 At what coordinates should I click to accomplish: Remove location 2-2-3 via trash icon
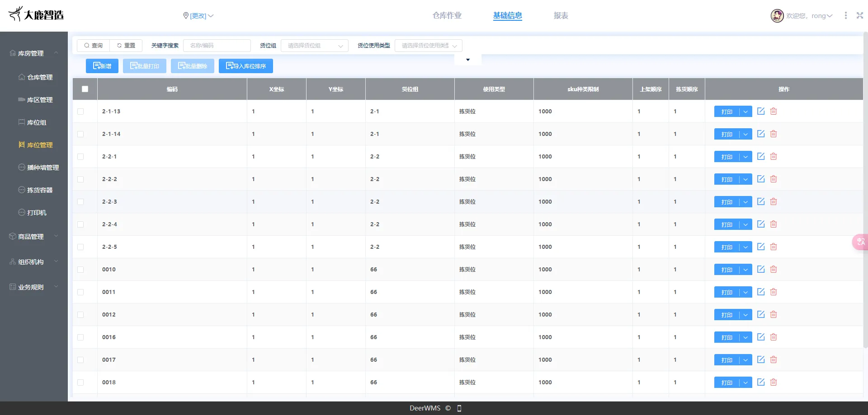[774, 201]
